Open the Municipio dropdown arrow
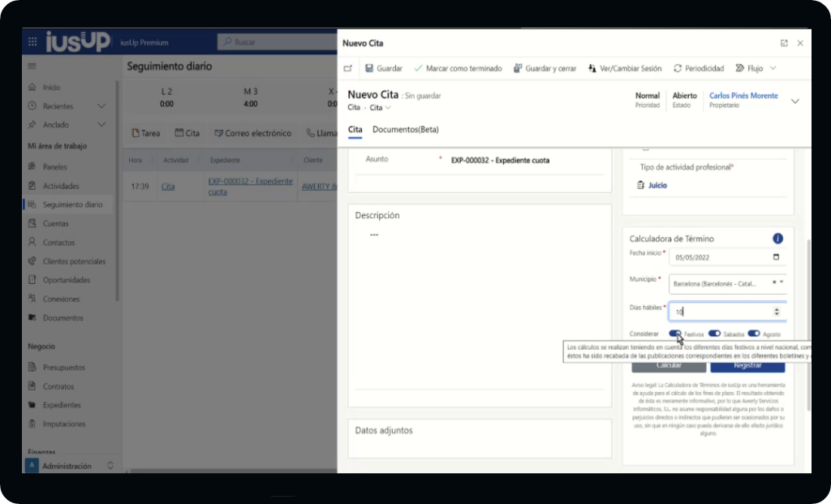The image size is (831, 504). click(781, 282)
